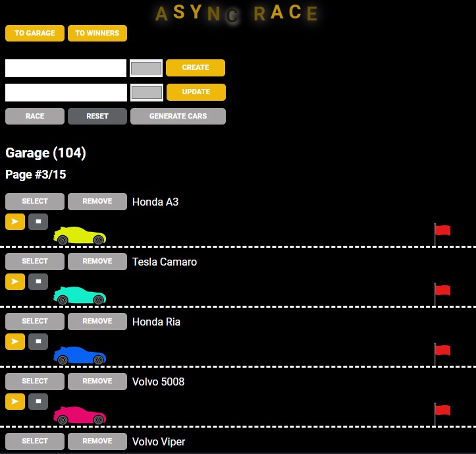
Task: Start engine for Tesla Camaro
Action: 15,281
